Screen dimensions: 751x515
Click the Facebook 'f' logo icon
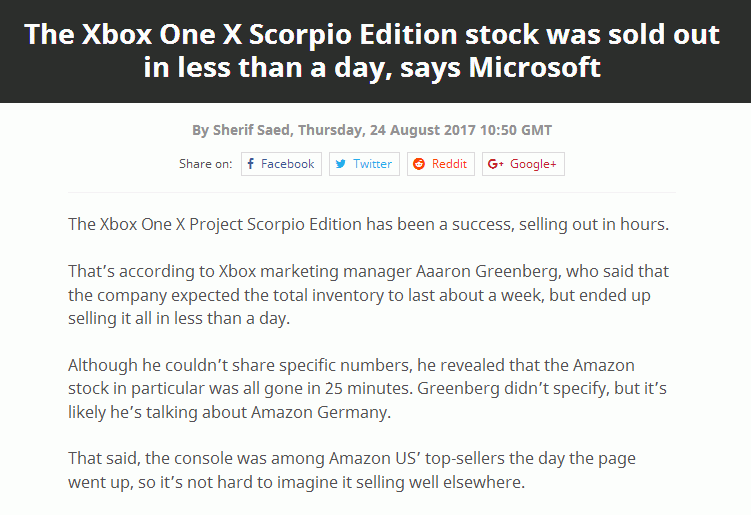(x=250, y=164)
